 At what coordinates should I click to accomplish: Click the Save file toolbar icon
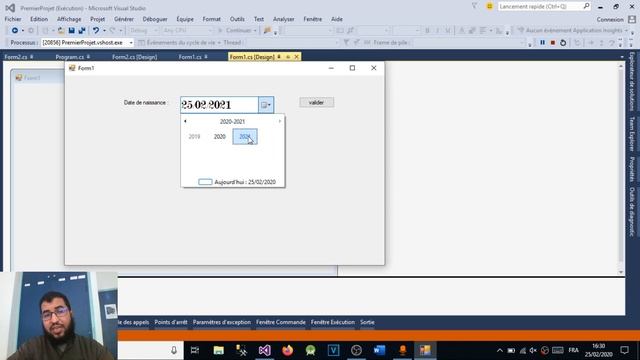click(71, 31)
